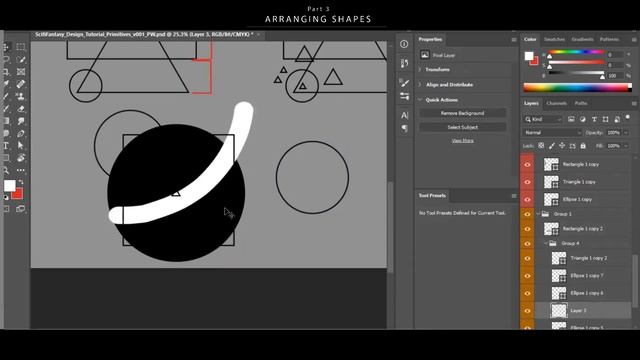640x360 pixels.
Task: Select the Brush tool
Action: point(6,96)
